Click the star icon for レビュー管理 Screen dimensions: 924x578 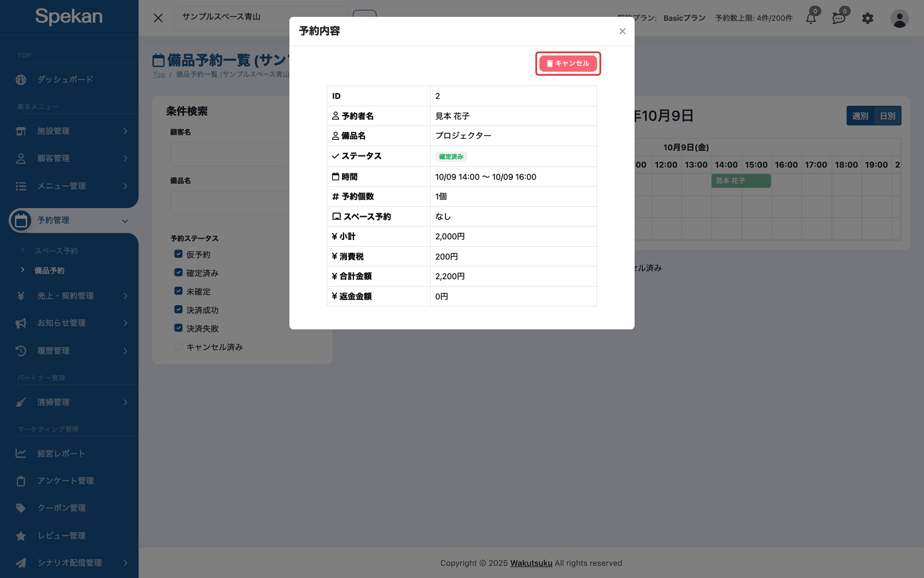pyautogui.click(x=21, y=536)
